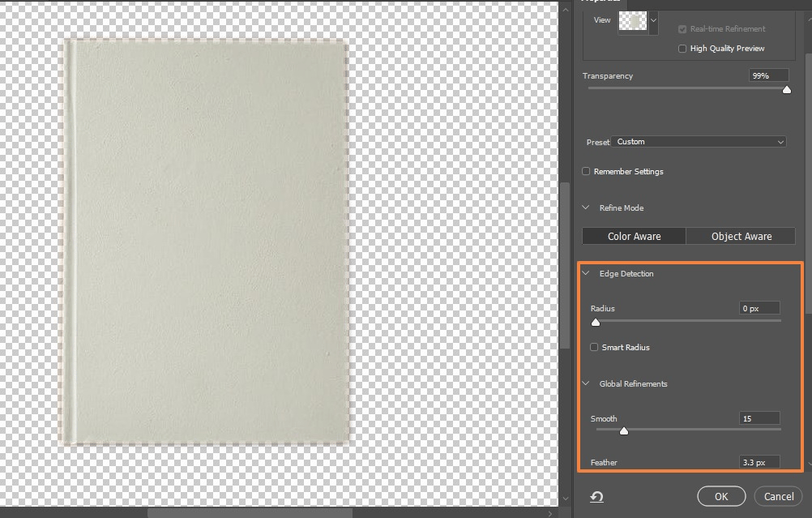Collapse the Global Refinements section
Image resolution: width=812 pixels, height=518 pixels.
coord(586,384)
